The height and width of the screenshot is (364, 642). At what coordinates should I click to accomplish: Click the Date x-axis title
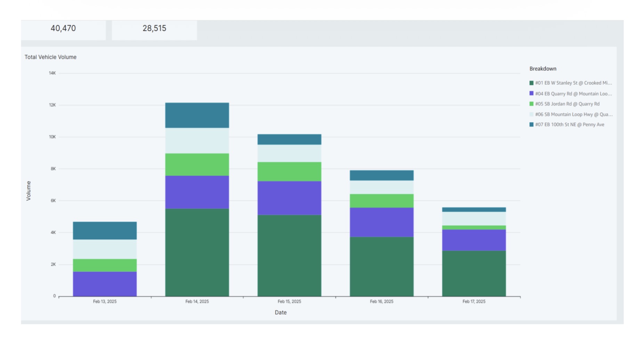281,313
